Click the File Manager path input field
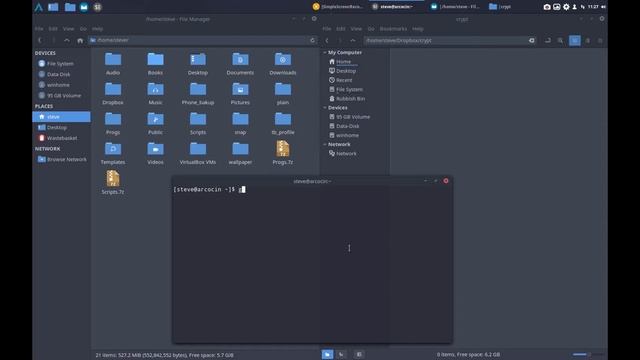This screenshot has width=640, height=360. pyautogui.click(x=199, y=40)
